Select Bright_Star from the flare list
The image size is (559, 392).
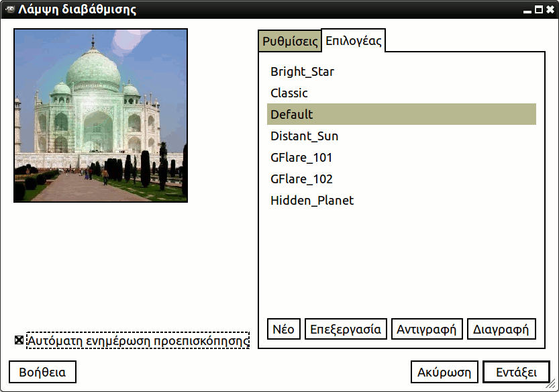click(x=302, y=71)
